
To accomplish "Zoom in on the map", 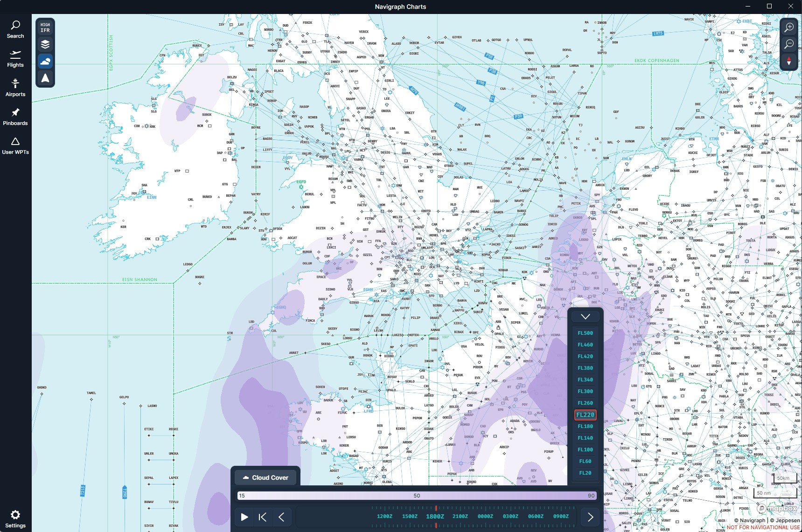I will coord(789,28).
